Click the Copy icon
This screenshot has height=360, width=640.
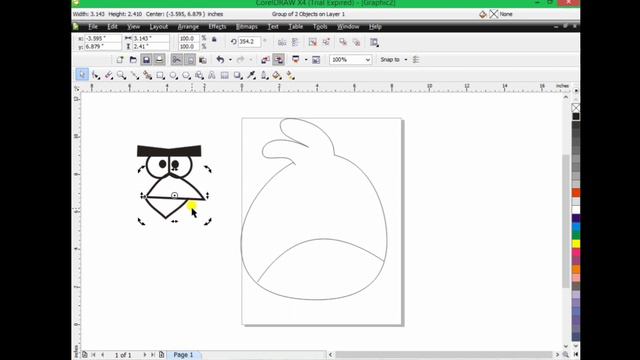(190, 60)
